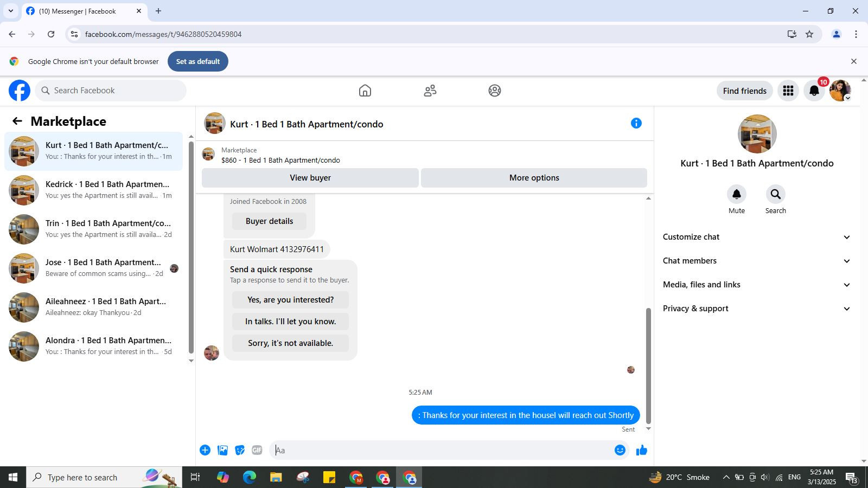868x488 pixels.
Task: Open File Explorer from the taskbar
Action: 276,477
